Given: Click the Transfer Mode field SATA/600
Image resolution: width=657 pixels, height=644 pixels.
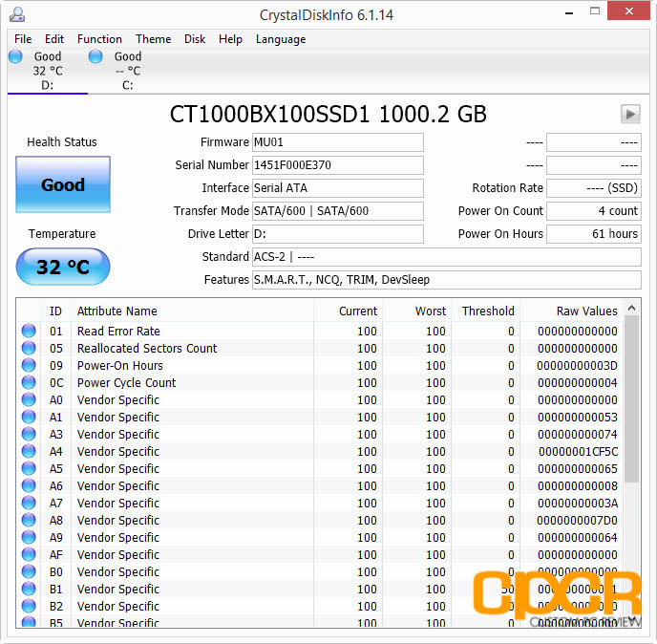Looking at the screenshot, I should pyautogui.click(x=338, y=211).
